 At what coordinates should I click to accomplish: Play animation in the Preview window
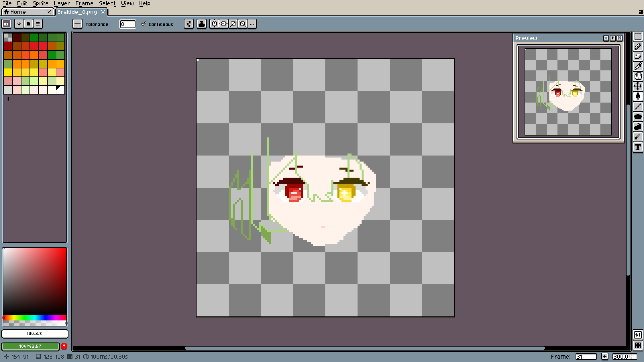(x=613, y=38)
